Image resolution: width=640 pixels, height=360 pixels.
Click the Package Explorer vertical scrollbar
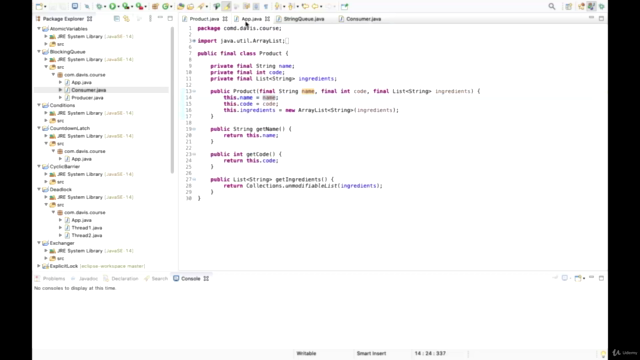coord(172,100)
